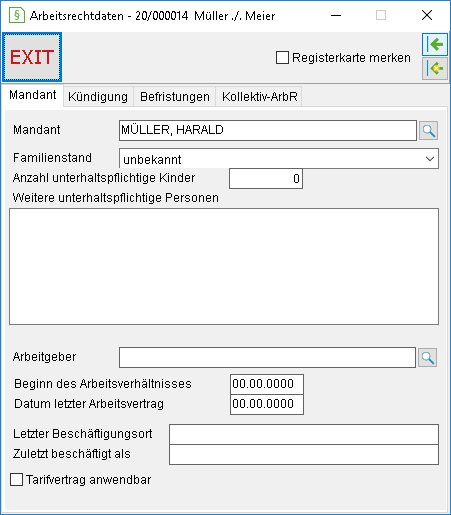Close the Arbeitsrechtdaten window
Viewport: 451px width, 515px height.
(427, 15)
